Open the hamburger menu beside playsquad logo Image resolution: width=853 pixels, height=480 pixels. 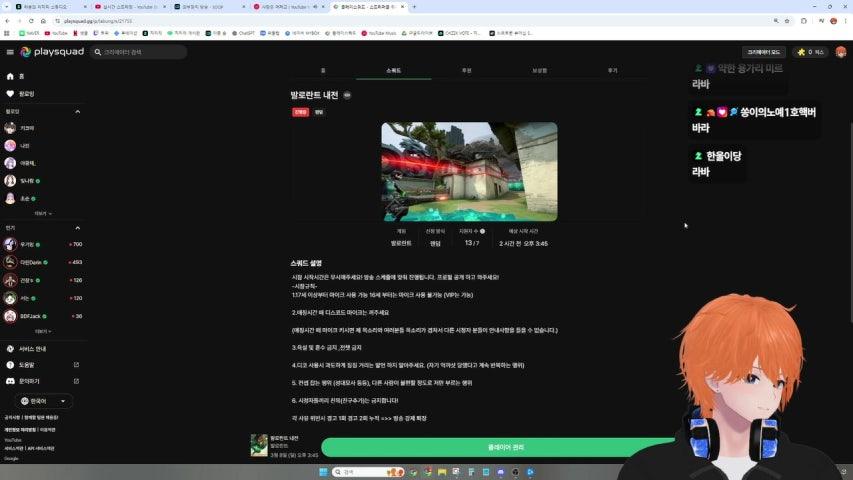[x=10, y=52]
